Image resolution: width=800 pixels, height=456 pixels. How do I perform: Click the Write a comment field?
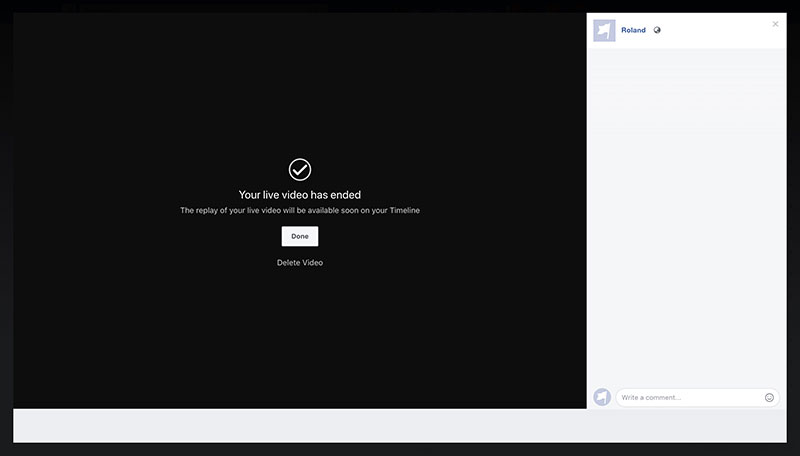click(x=697, y=397)
